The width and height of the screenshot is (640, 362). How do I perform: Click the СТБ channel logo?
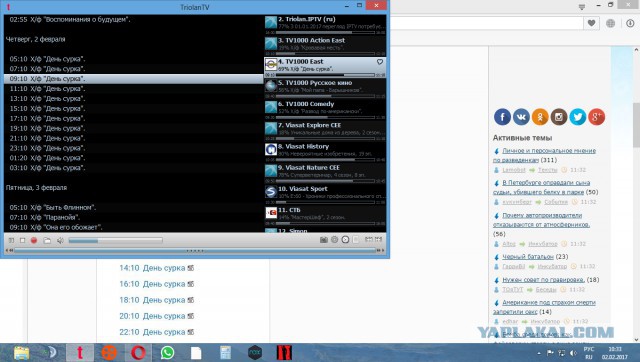point(271,213)
